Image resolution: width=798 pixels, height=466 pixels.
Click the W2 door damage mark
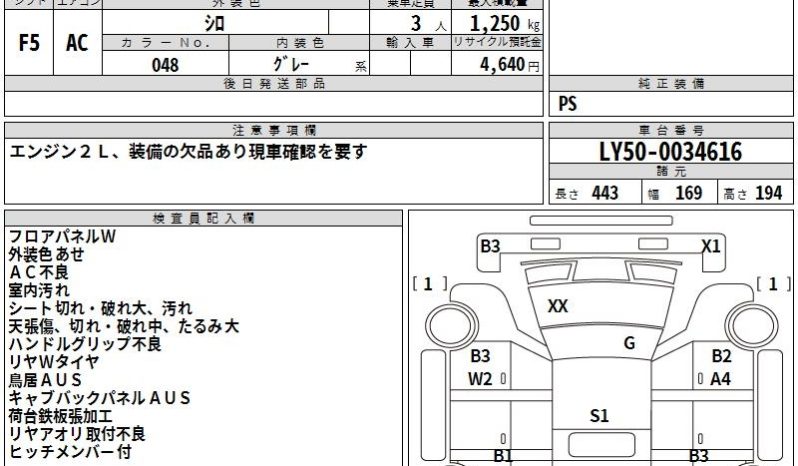[x=480, y=379]
